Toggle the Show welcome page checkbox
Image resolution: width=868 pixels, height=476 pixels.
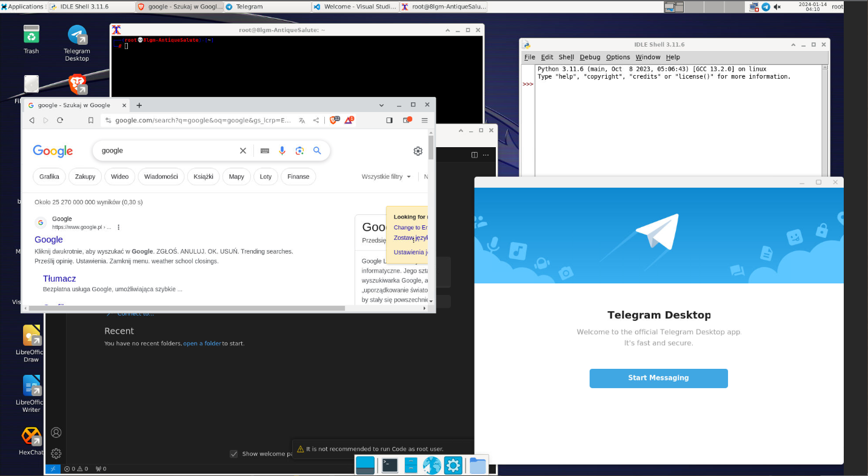(233, 454)
